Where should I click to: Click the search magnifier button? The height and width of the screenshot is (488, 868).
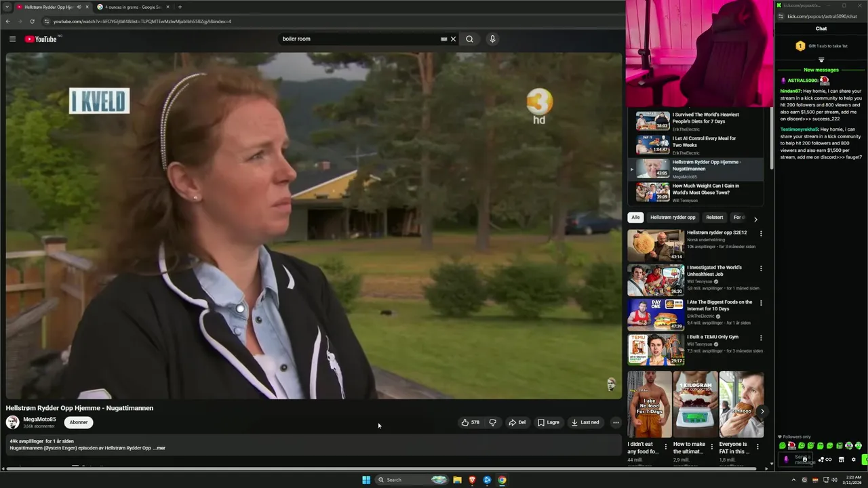[469, 39]
